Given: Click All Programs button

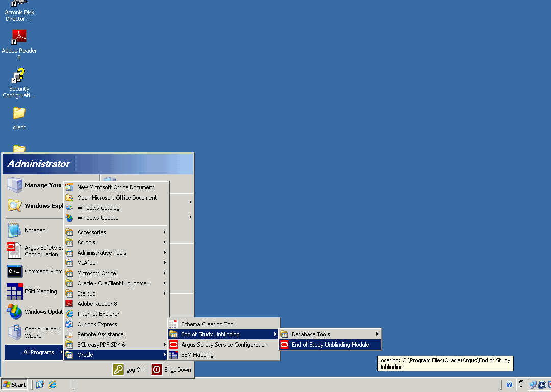Looking at the screenshot, I should [34, 352].
